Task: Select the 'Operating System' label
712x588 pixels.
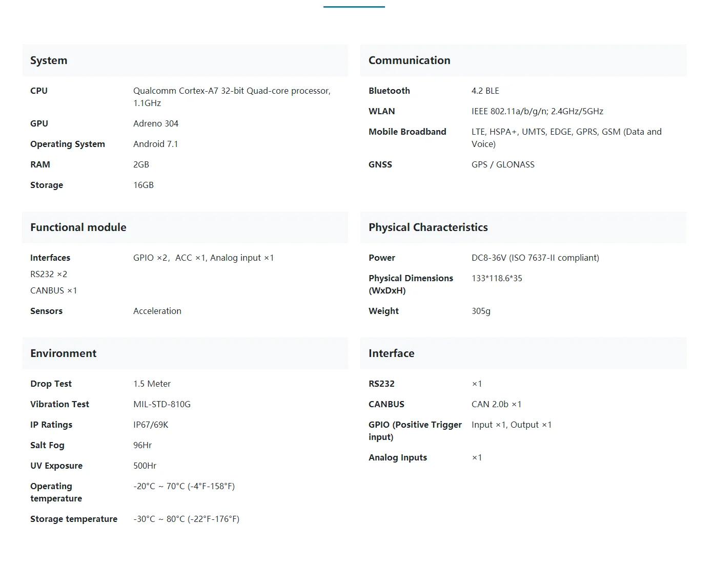Action: 68,144
